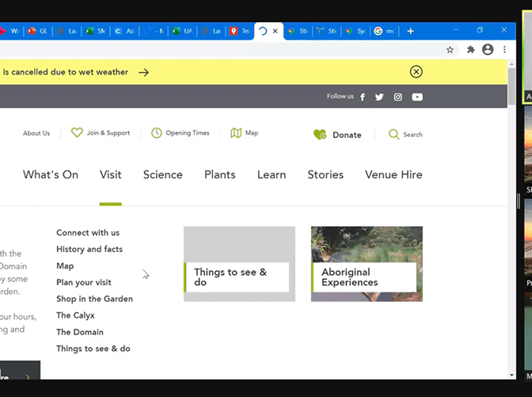Click the wet weather banner arrow
The height and width of the screenshot is (397, 532).
click(x=143, y=72)
